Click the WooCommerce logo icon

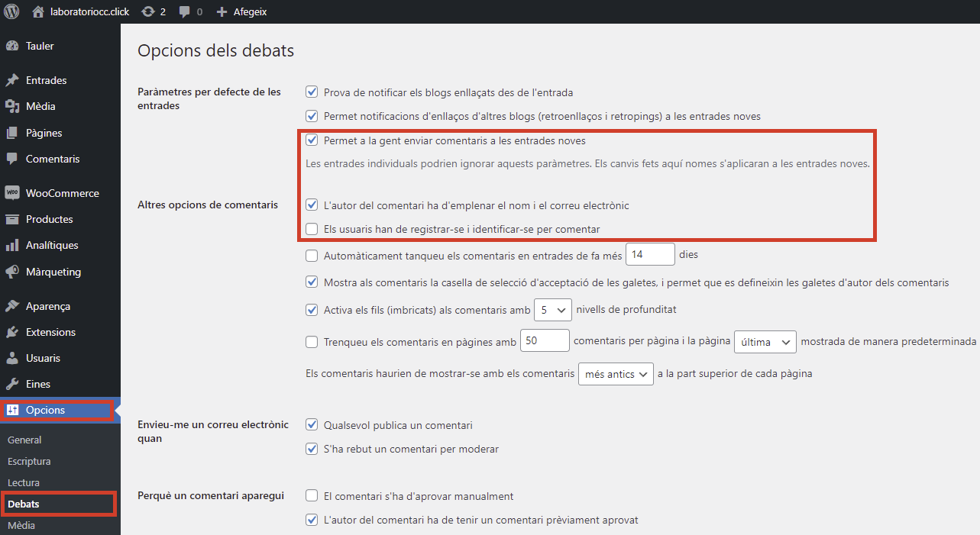click(x=11, y=193)
